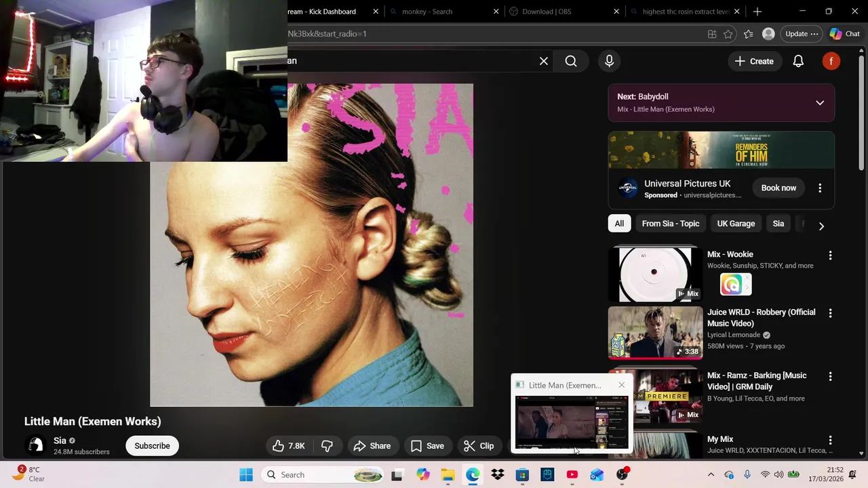Dislike the Little Man video
This screenshot has height=488, width=868.
327,446
